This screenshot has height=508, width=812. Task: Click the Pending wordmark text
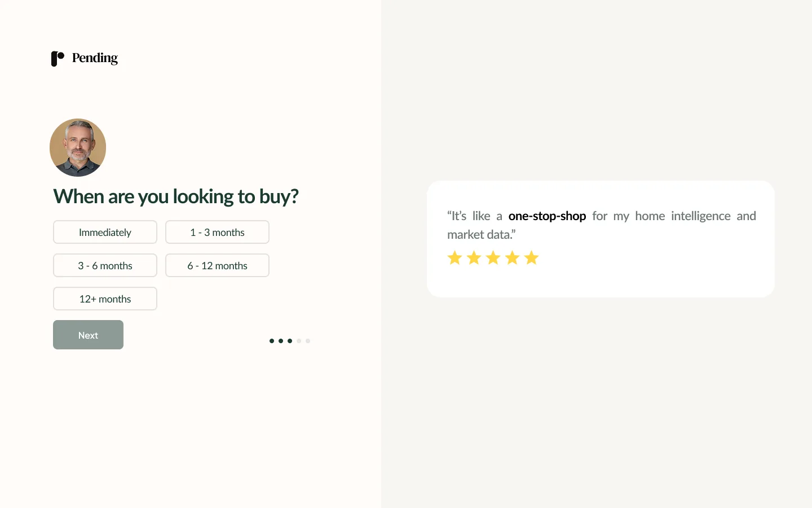[x=95, y=58]
